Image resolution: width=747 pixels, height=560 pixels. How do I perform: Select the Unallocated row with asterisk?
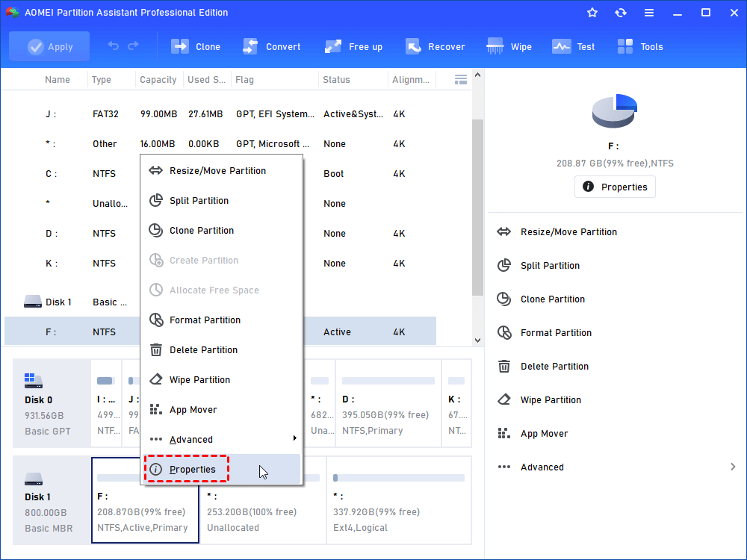pos(220,203)
